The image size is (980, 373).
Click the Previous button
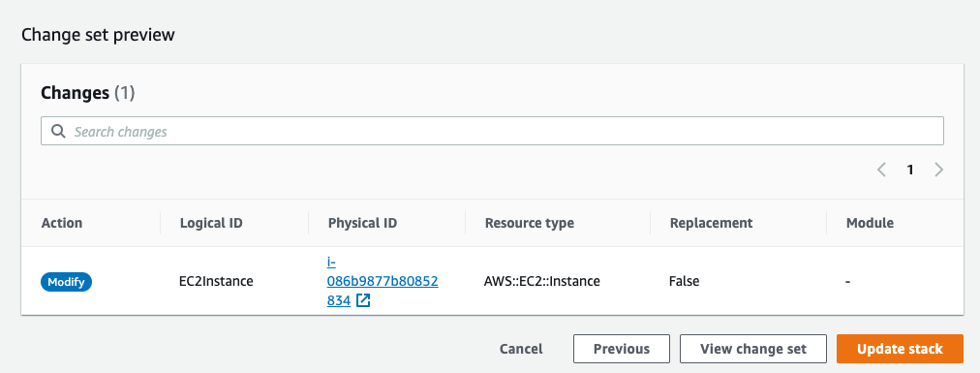pyautogui.click(x=622, y=349)
